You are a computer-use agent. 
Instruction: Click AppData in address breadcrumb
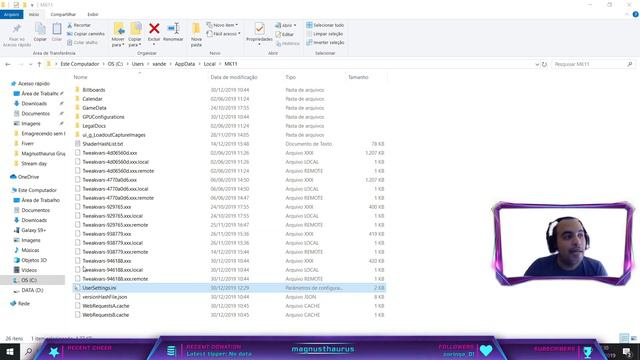pyautogui.click(x=185, y=64)
